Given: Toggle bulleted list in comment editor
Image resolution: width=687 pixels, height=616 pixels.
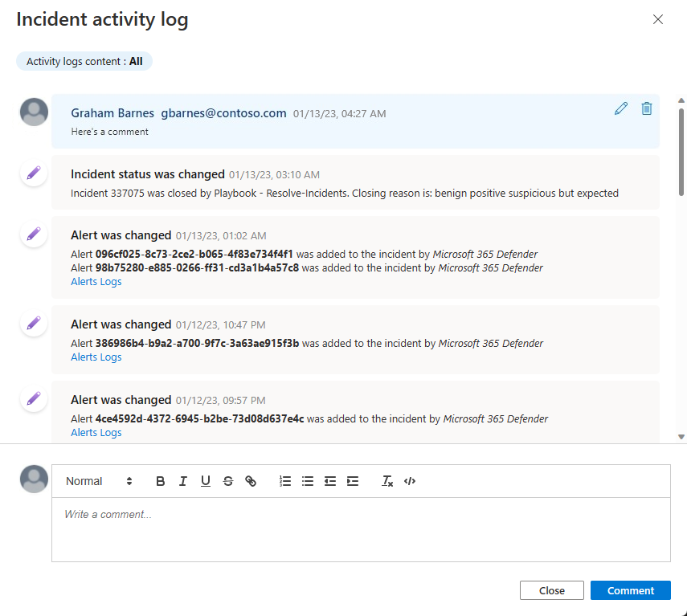Looking at the screenshot, I should [x=308, y=480].
